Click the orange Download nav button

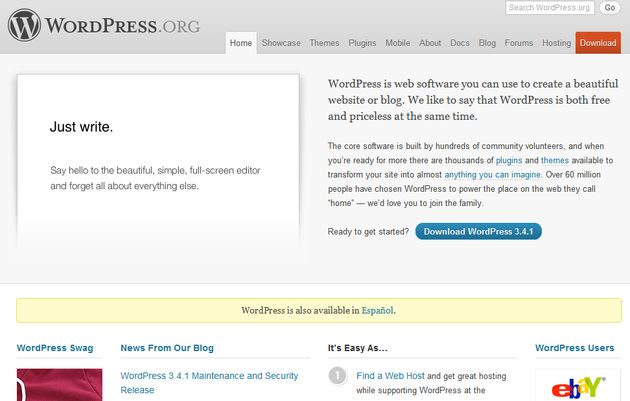point(598,43)
